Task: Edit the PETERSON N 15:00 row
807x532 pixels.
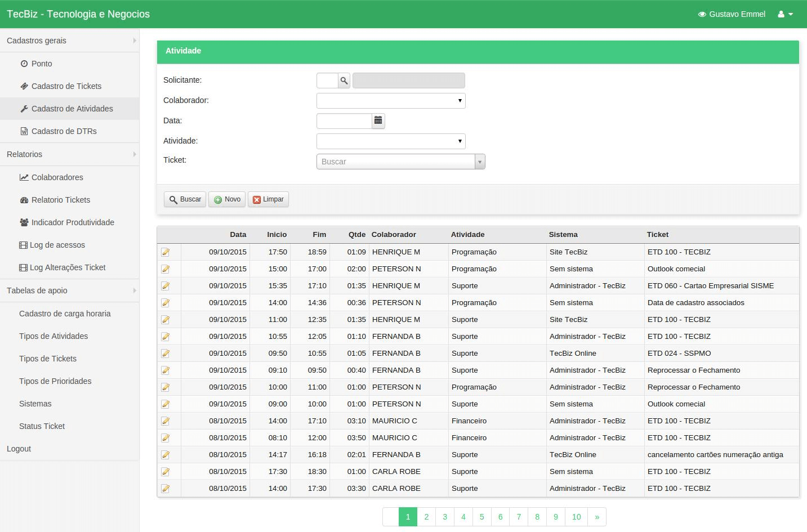Action: [166, 269]
